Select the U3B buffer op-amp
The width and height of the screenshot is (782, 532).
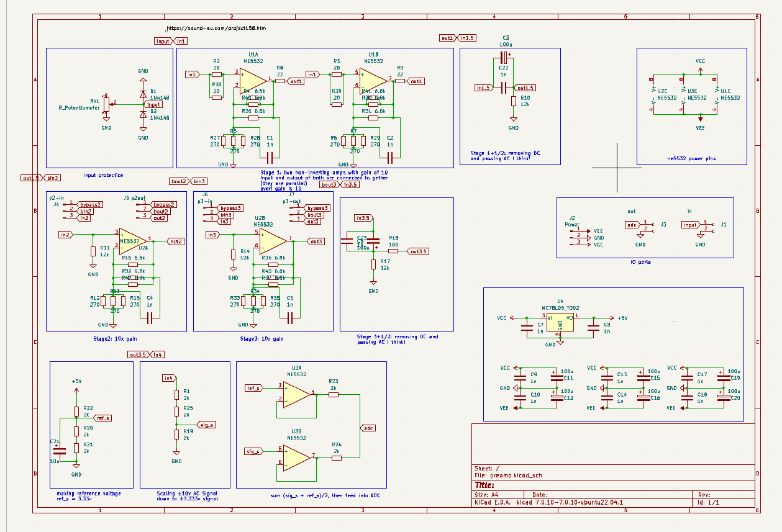click(296, 458)
